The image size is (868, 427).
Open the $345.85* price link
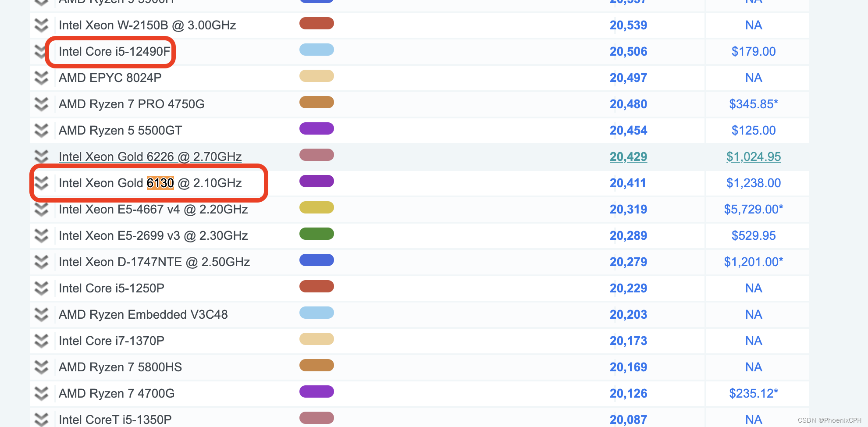(754, 104)
